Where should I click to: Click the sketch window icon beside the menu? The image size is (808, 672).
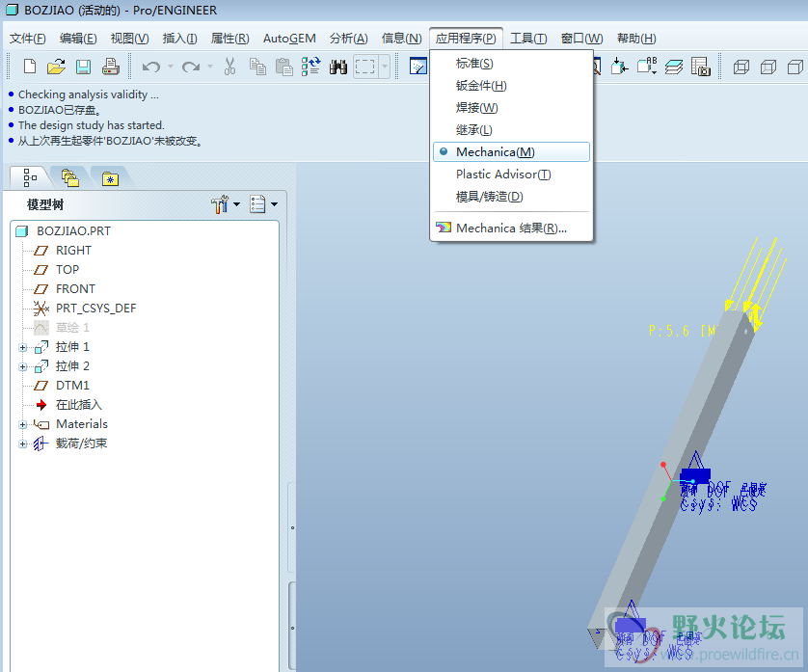(x=418, y=66)
